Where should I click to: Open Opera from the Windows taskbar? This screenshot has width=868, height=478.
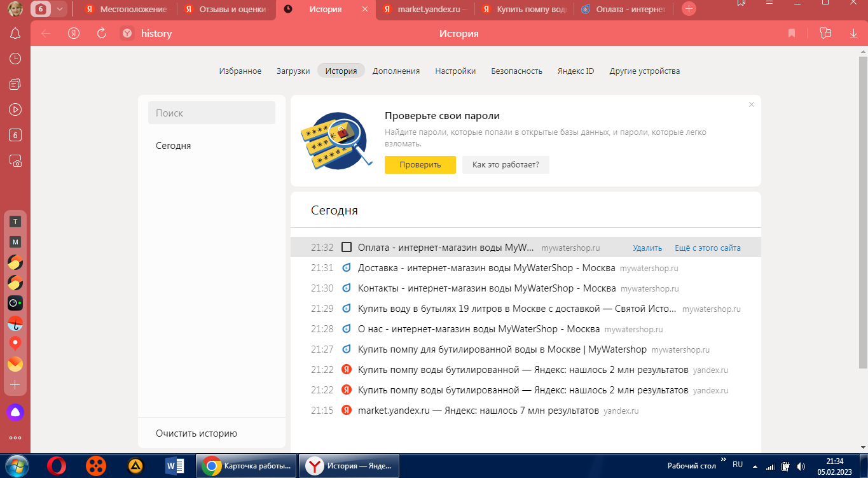click(56, 466)
